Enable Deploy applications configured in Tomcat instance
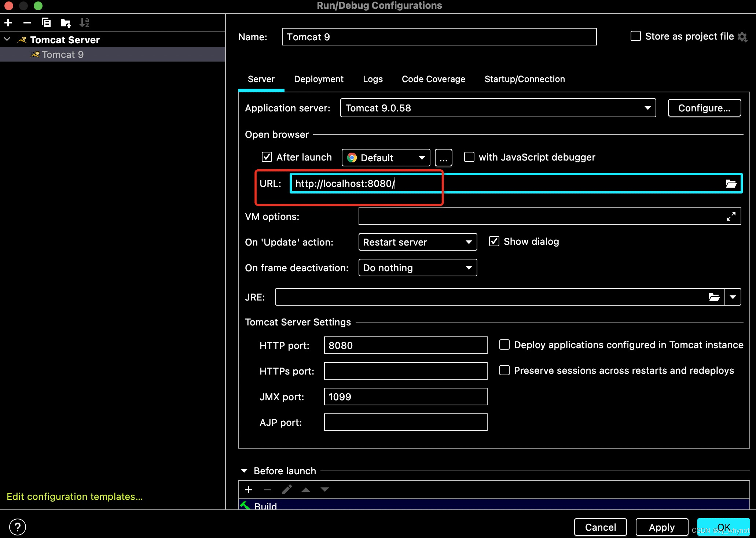The height and width of the screenshot is (538, 756). tap(504, 345)
